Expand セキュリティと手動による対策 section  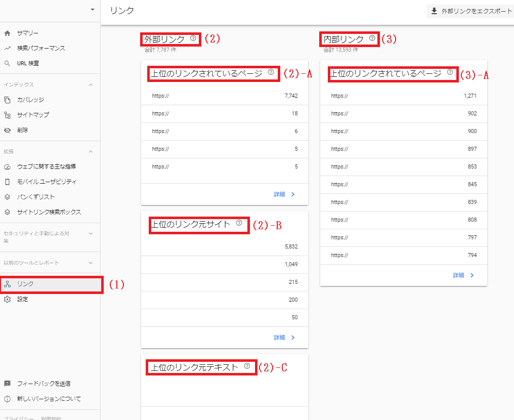[x=91, y=234]
